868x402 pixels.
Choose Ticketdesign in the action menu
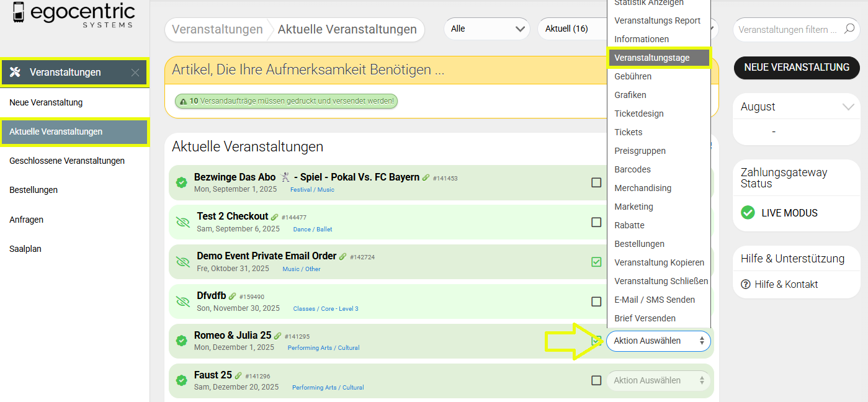639,114
